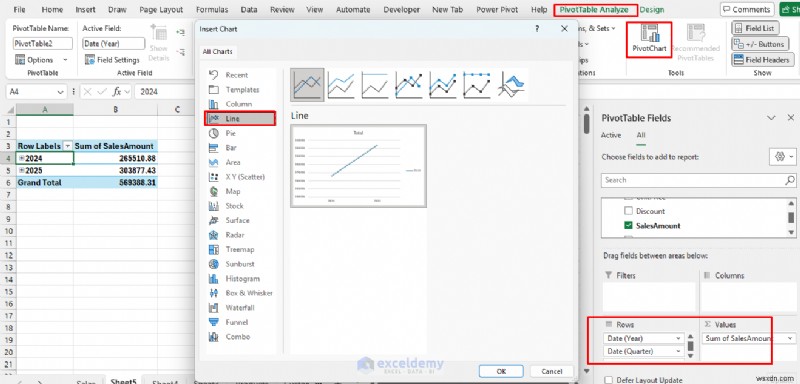Open the Name Box dropdown arrow
Image resolution: width=800 pixels, height=384 pixels.
61,92
